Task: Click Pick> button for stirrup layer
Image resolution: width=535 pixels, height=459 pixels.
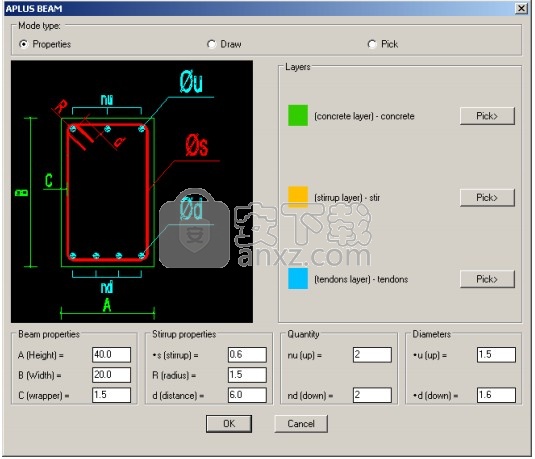Action: (487, 198)
